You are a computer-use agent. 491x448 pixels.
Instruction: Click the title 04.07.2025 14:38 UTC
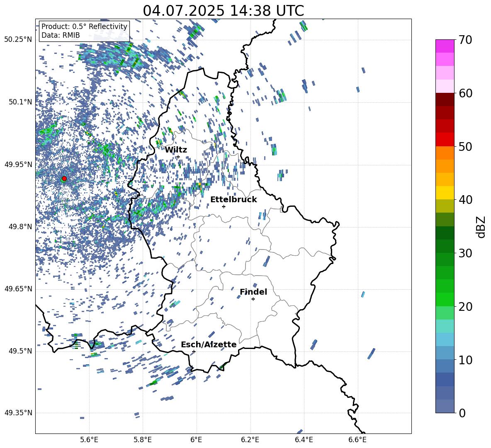224,11
